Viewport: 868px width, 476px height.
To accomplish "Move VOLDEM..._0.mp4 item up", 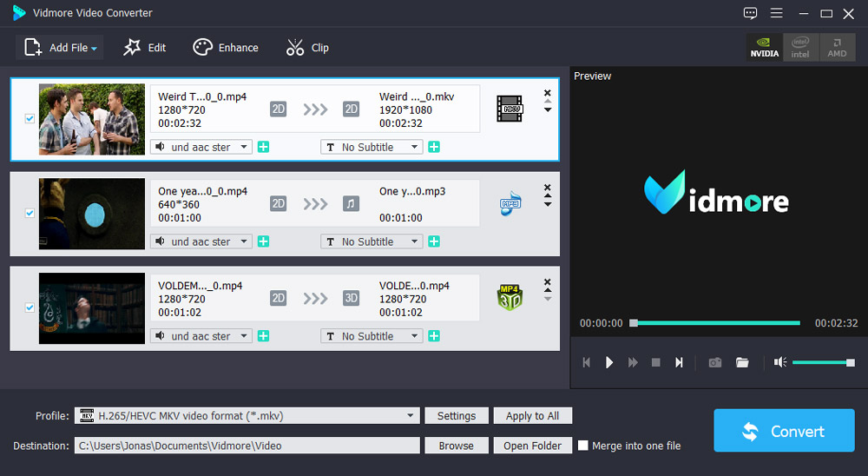I will tap(548, 290).
